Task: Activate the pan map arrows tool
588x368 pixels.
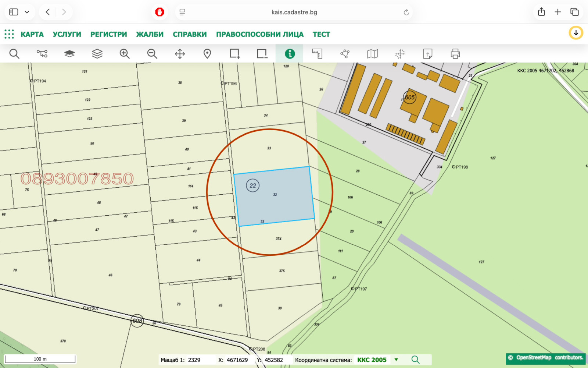Action: click(x=180, y=54)
